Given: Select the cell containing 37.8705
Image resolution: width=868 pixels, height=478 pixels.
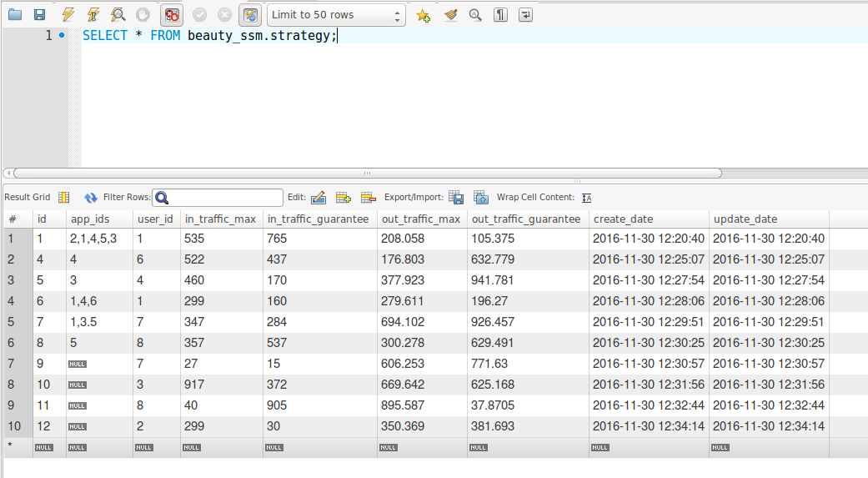Looking at the screenshot, I should [528, 405].
